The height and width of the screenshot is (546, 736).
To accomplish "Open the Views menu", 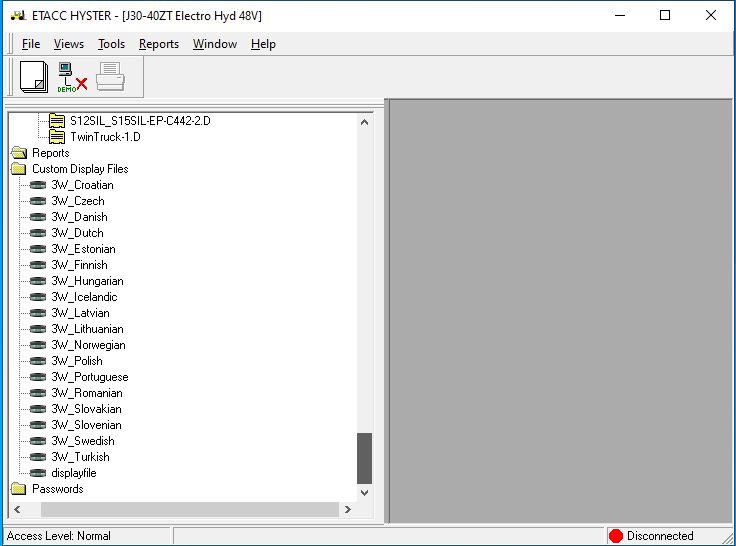I will [69, 44].
